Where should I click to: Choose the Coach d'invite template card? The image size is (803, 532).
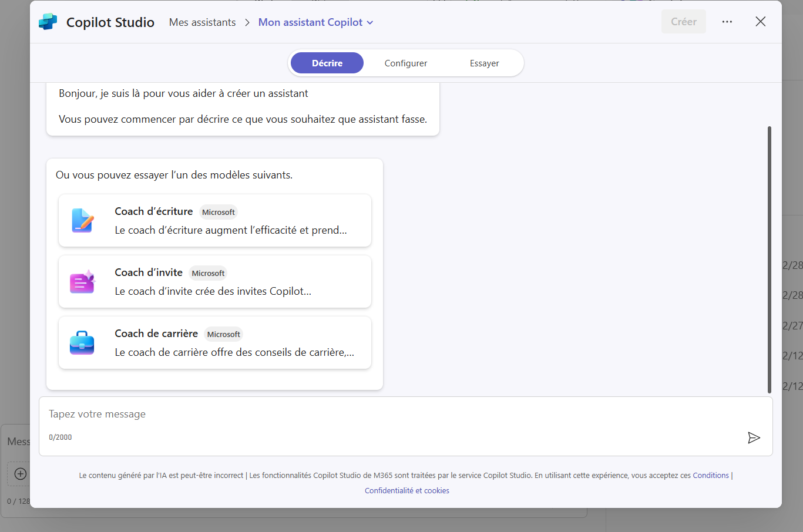[x=215, y=282]
